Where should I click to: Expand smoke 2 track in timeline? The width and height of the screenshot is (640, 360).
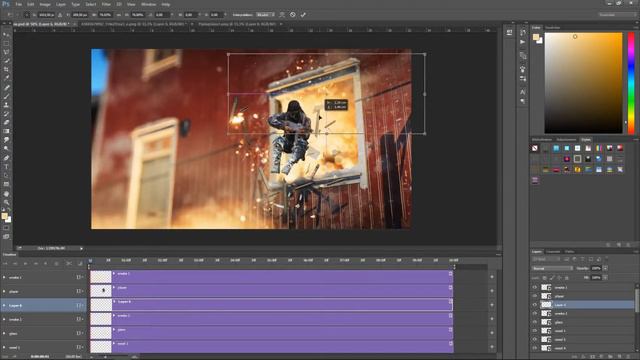click(x=4, y=320)
